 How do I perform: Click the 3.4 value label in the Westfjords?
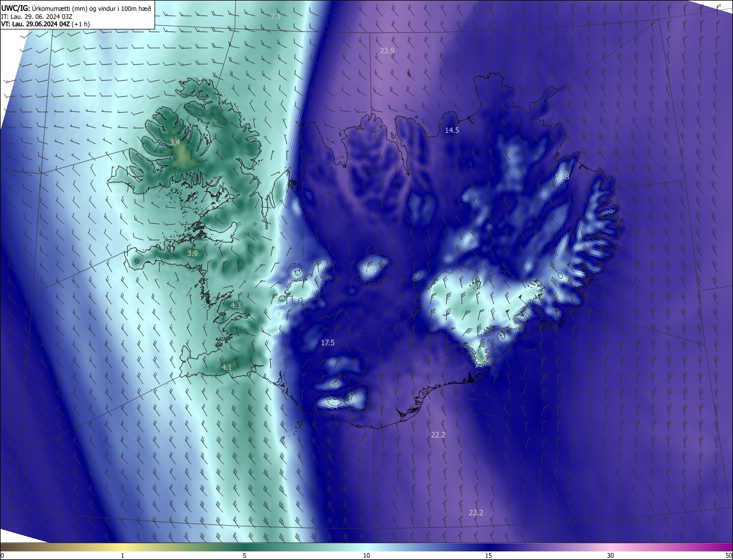click(175, 142)
